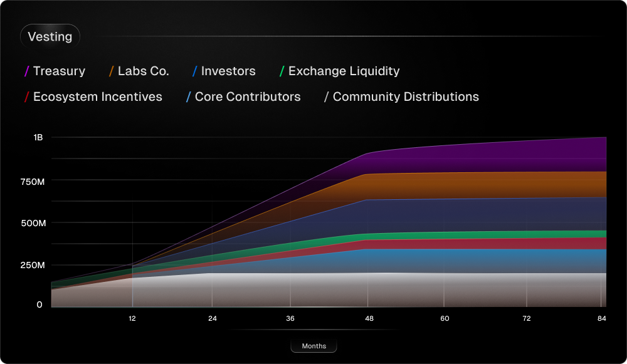The width and height of the screenshot is (627, 364).
Task: Pick the 60 month x-axis tick label
Action: (445, 319)
